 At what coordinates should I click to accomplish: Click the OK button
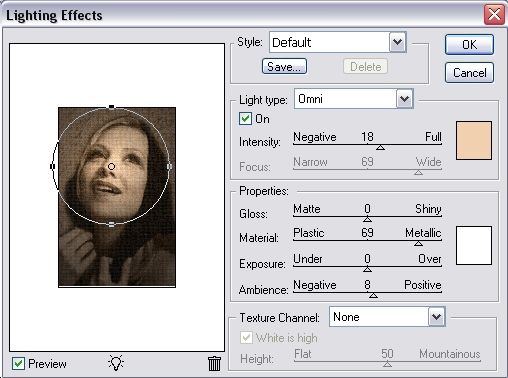[x=469, y=44]
